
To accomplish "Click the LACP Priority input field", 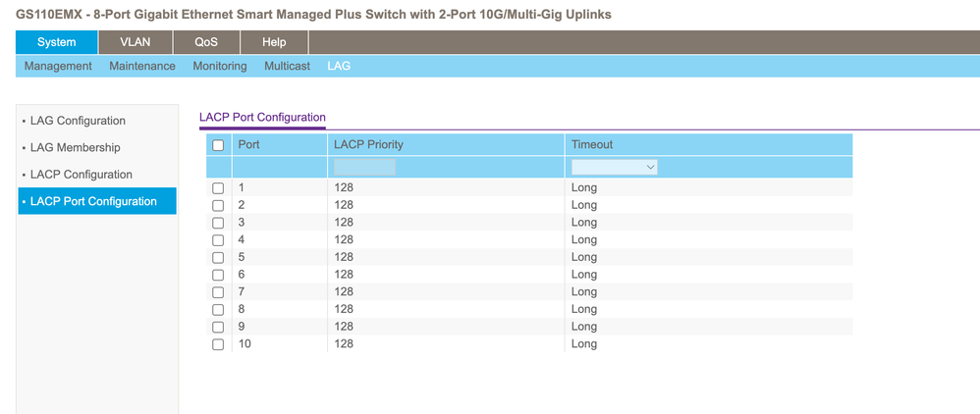I will (364, 168).
